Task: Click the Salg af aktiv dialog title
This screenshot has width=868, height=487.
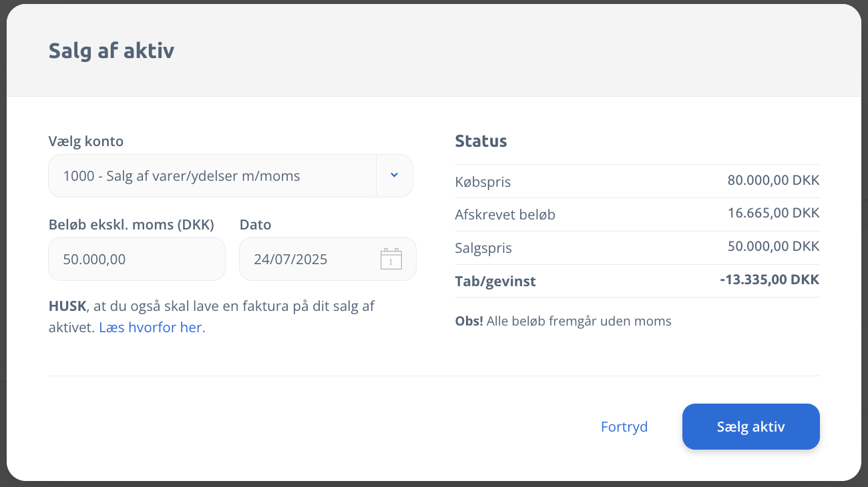Action: pyautogui.click(x=112, y=51)
